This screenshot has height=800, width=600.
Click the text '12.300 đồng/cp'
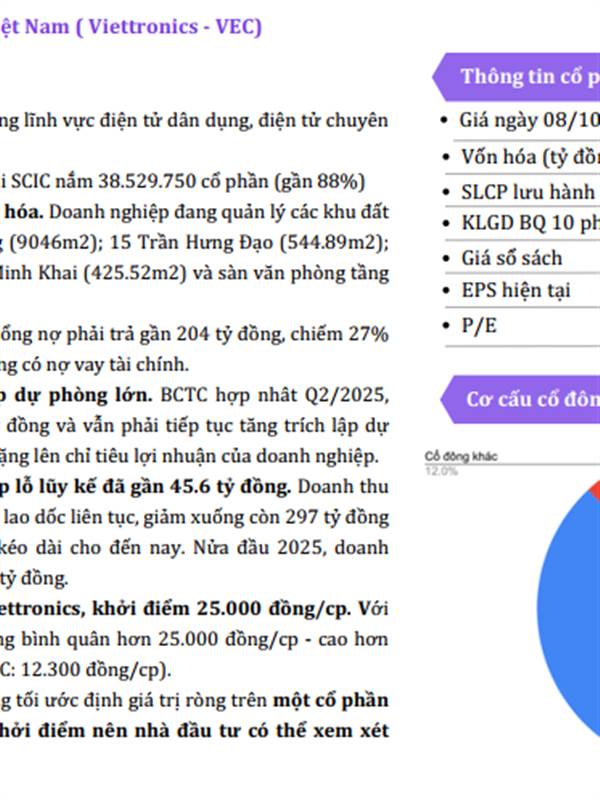92,670
